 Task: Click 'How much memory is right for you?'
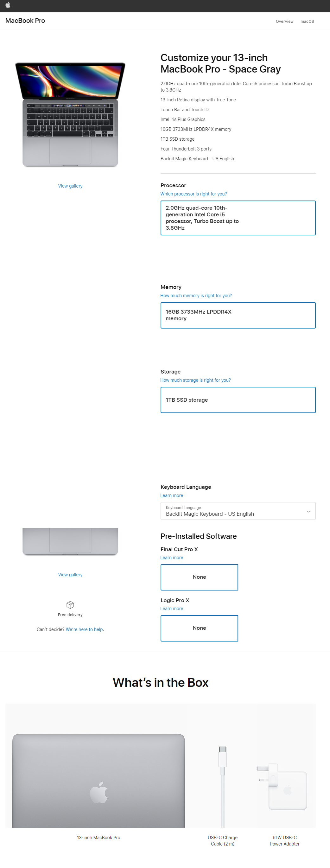196,296
